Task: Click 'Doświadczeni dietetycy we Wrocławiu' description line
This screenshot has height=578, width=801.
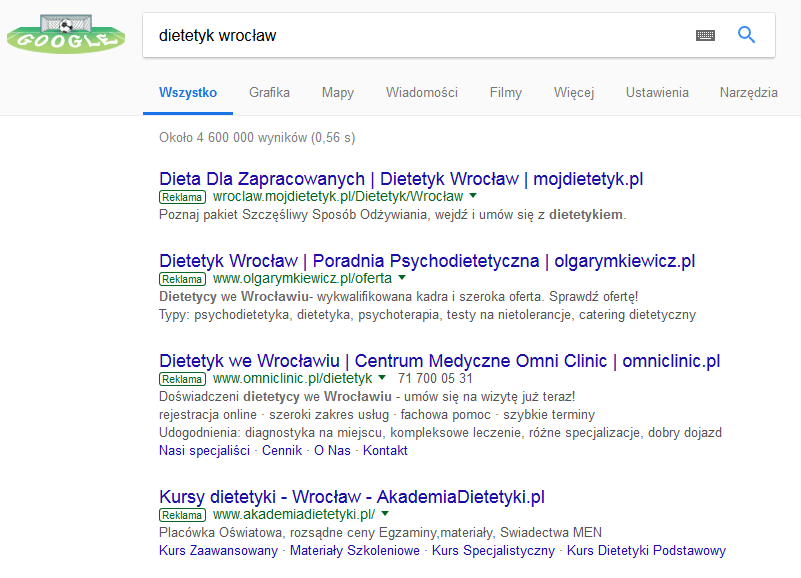Action: click(x=367, y=397)
